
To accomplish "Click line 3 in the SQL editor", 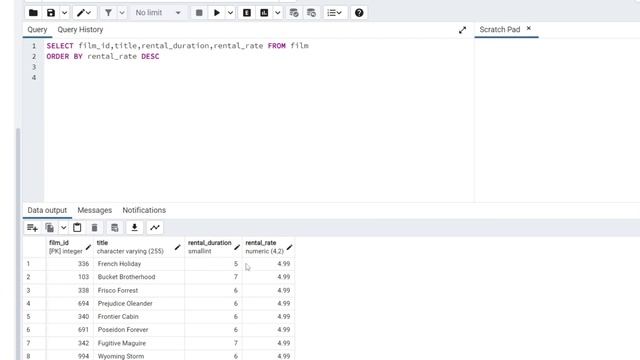I will point(259,67).
